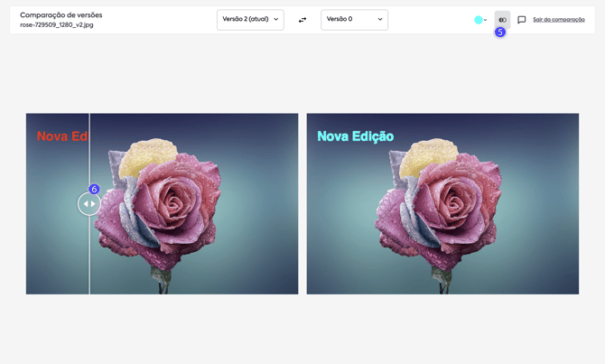Open the Versão 0 dropdown
The image size is (605, 364).
pyautogui.click(x=354, y=20)
